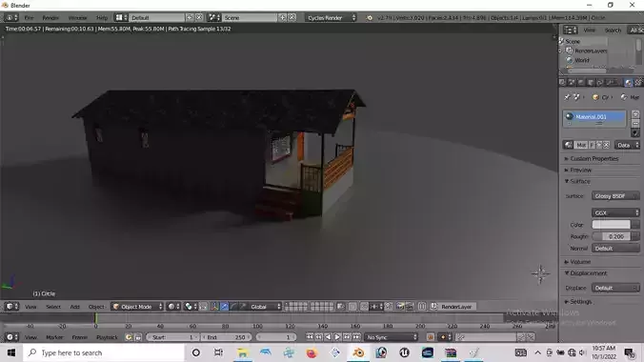This screenshot has width=644, height=362.
Task: Open the viewport shading mode selector
Action: pos(173,307)
